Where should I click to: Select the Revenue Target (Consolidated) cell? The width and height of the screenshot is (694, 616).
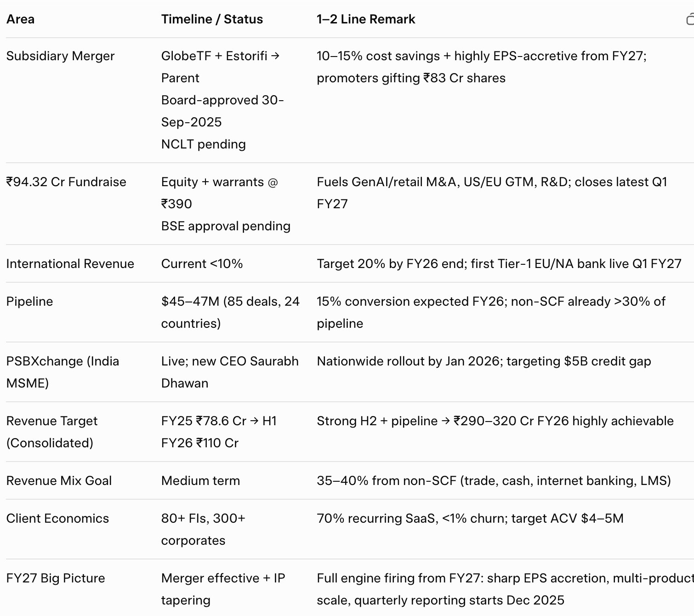click(52, 432)
